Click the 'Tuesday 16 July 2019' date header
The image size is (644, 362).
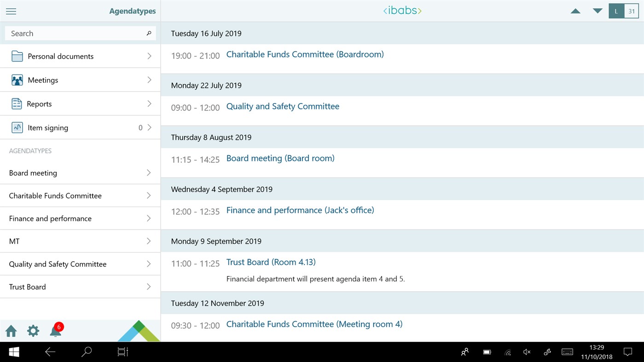pos(206,33)
